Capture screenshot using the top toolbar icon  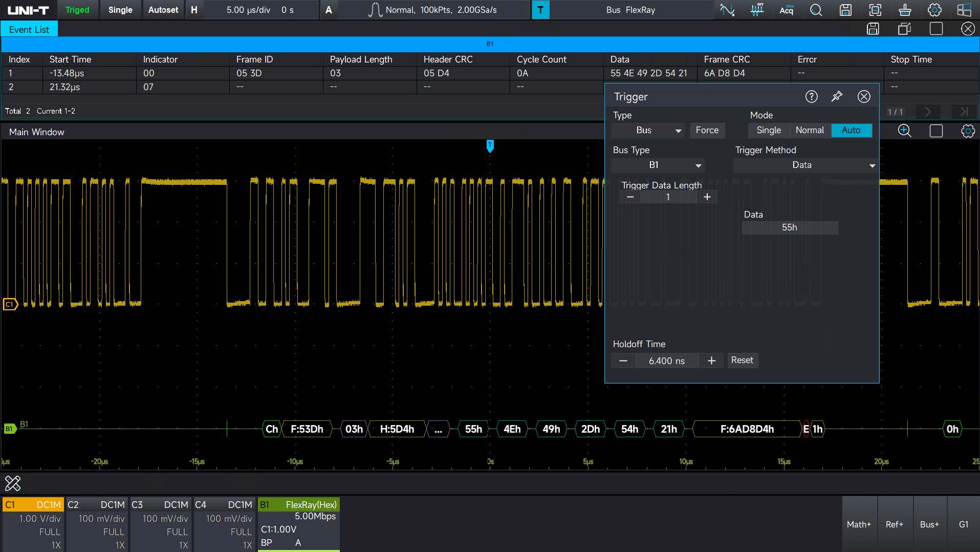(x=875, y=10)
